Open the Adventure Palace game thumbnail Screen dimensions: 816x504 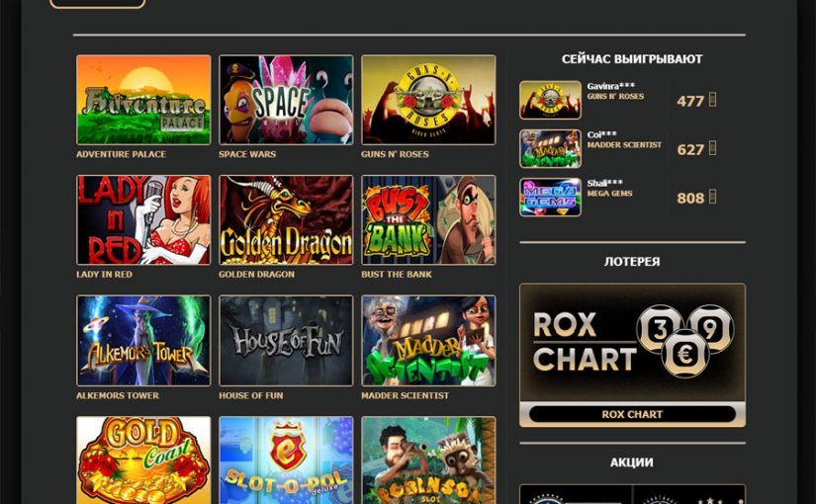(x=143, y=100)
